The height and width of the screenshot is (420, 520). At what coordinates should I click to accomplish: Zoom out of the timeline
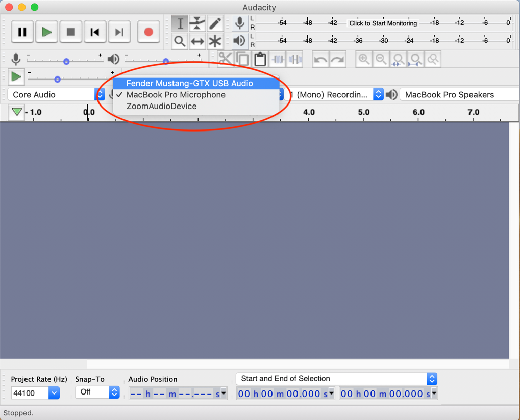click(381, 59)
